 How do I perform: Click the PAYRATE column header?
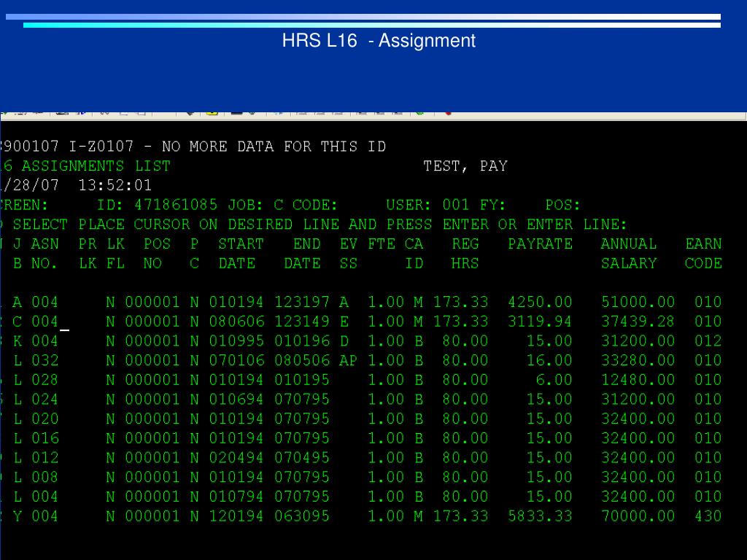[541, 244]
